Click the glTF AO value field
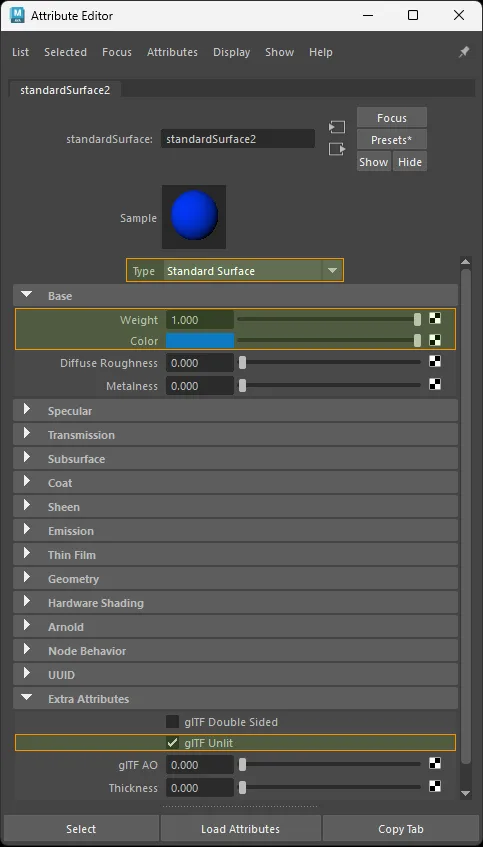 [200, 765]
